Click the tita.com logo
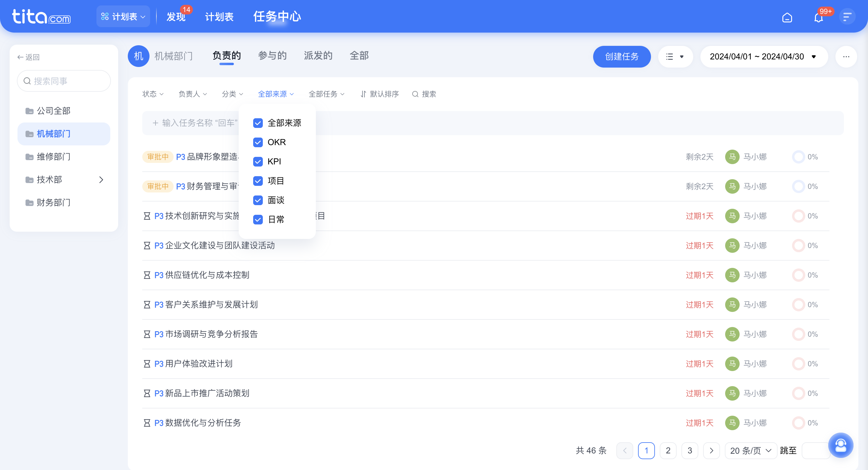 [x=42, y=17]
